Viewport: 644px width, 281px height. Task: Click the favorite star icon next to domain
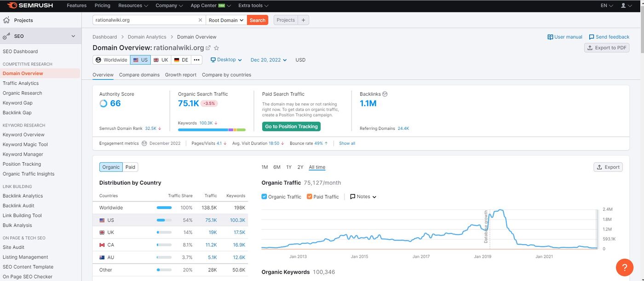pyautogui.click(x=217, y=48)
